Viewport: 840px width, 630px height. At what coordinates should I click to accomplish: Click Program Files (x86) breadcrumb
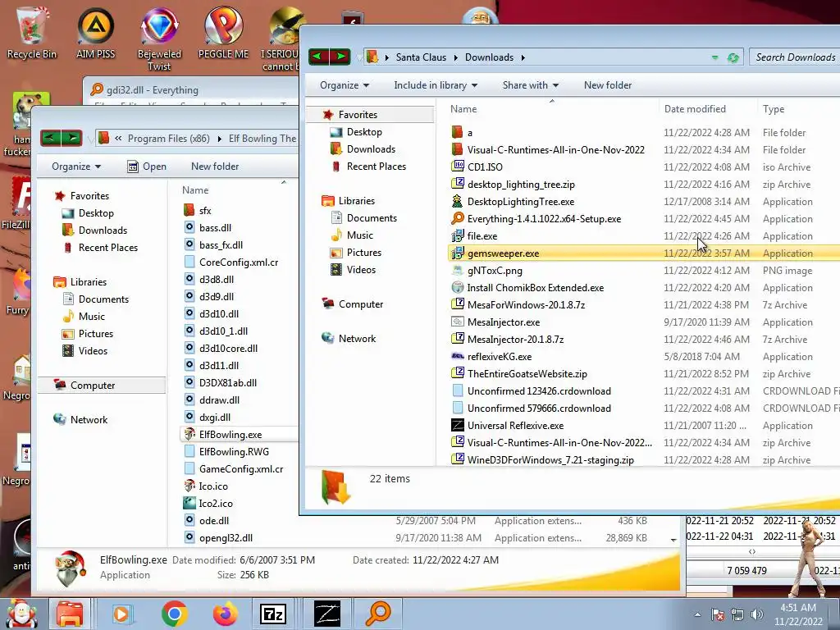(169, 139)
